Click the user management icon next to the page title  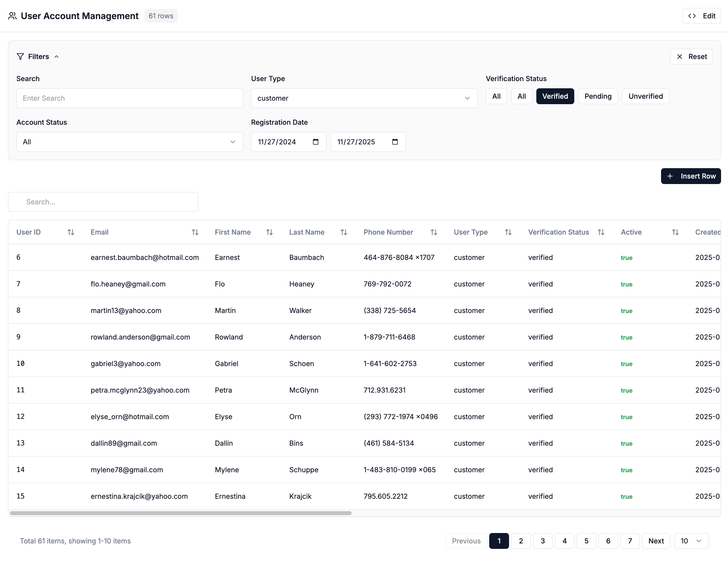[x=13, y=16]
